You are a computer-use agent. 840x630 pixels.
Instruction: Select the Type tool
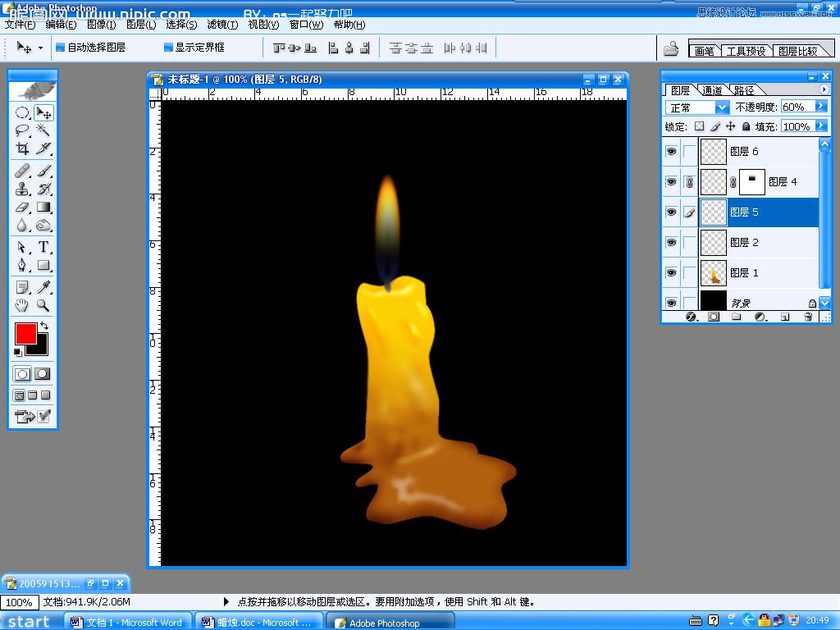click(x=43, y=247)
